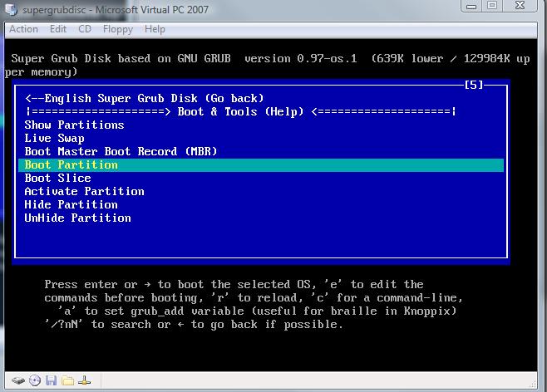
Task: Select the Live Swap entry
Action: pos(261,138)
